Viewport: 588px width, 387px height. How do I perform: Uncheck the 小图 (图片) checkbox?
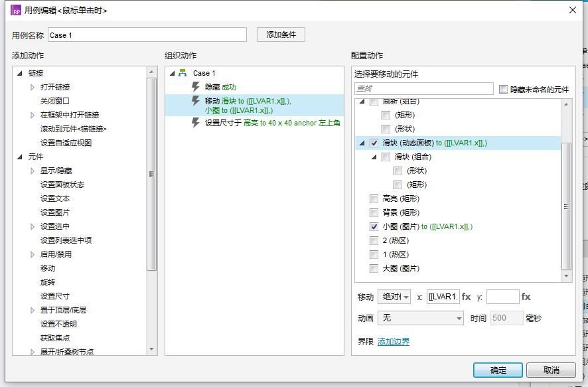(x=374, y=226)
